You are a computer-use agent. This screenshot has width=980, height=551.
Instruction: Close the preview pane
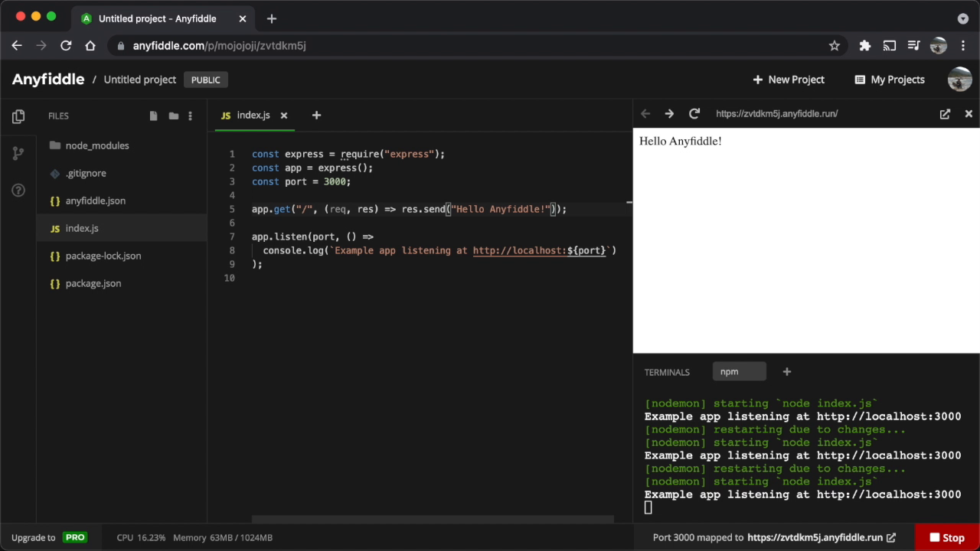[969, 113]
